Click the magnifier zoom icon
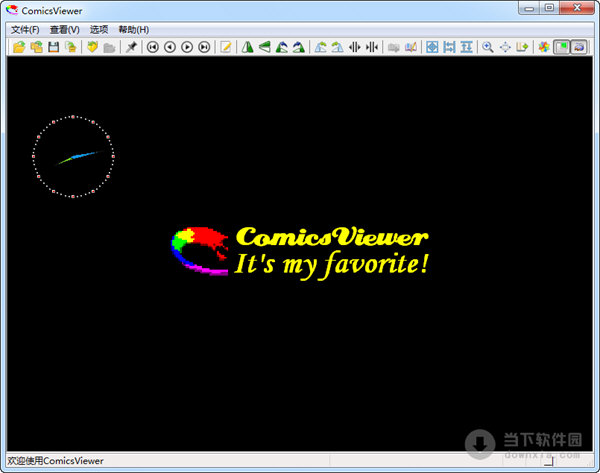 point(488,47)
